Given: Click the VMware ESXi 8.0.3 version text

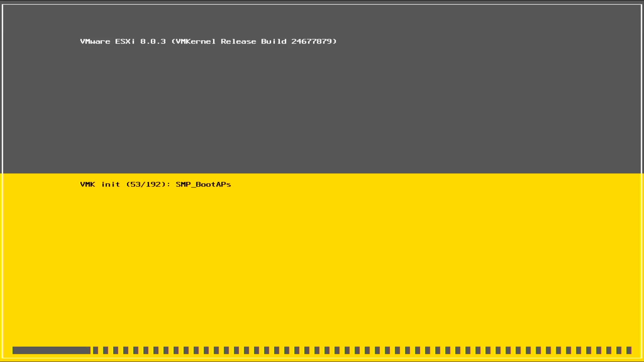Looking at the screenshot, I should pyautogui.click(x=123, y=41).
